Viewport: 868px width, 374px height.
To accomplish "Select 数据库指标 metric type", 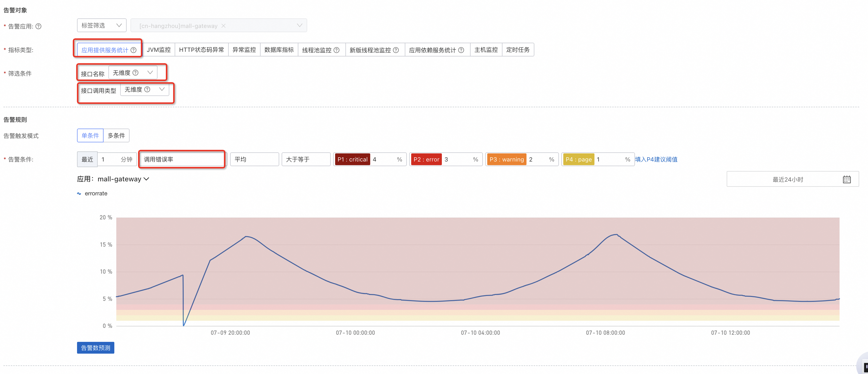I will 279,50.
